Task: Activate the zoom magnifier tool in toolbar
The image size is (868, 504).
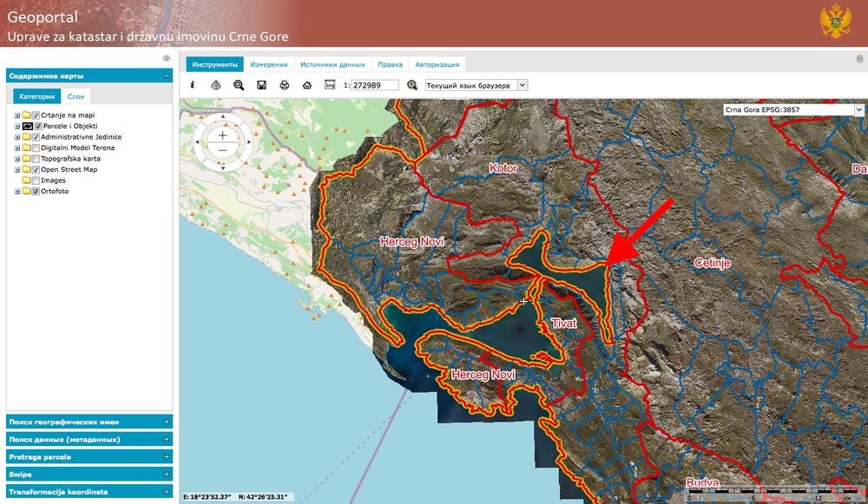Action: pos(239,85)
